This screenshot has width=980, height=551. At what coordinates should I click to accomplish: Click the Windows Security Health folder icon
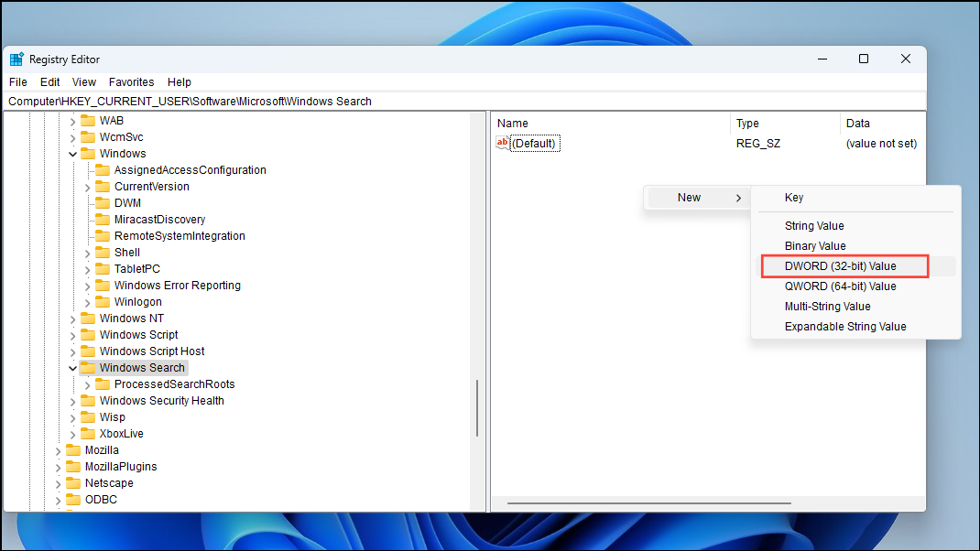(88, 401)
